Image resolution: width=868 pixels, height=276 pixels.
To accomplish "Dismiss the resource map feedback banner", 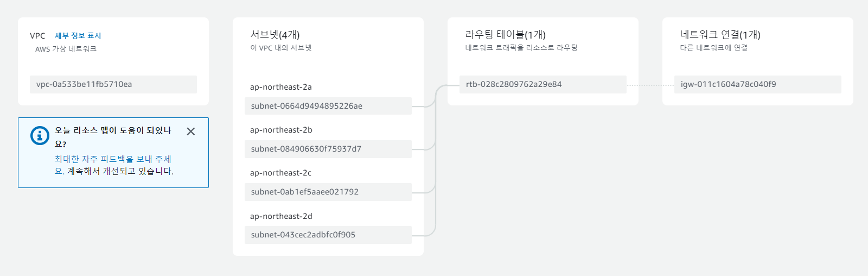I will [x=191, y=131].
